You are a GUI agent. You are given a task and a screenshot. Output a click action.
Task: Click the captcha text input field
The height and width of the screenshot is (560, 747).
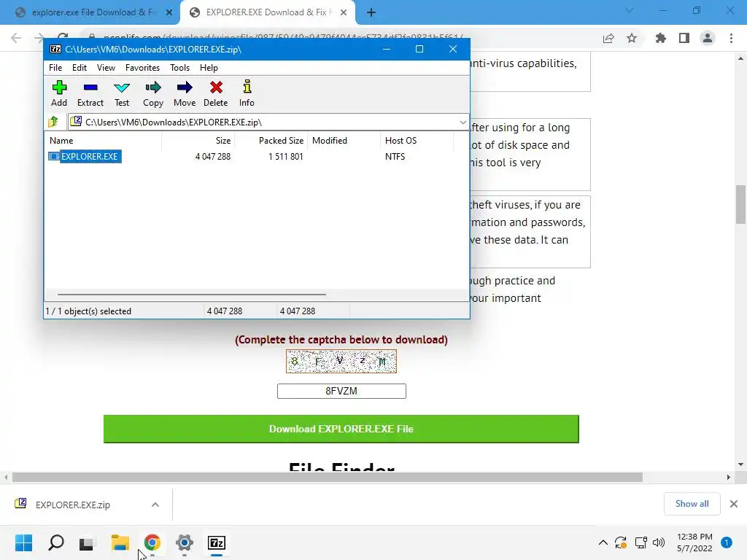[x=341, y=391]
